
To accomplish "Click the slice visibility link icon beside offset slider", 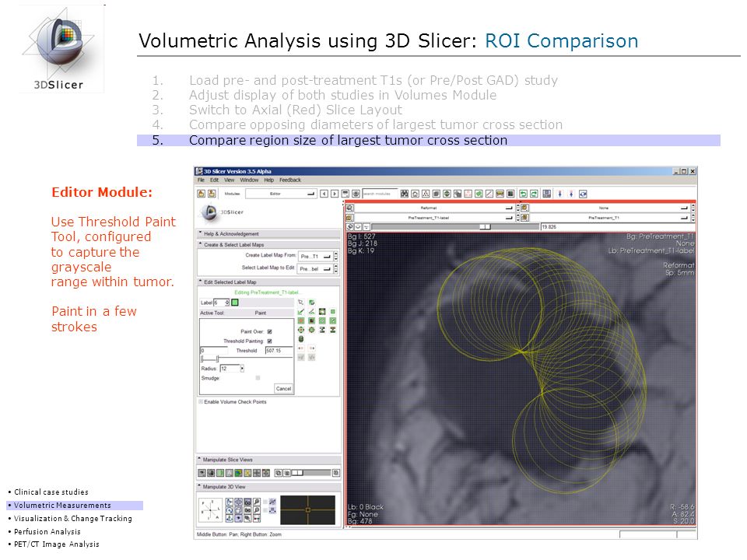I will [349, 227].
